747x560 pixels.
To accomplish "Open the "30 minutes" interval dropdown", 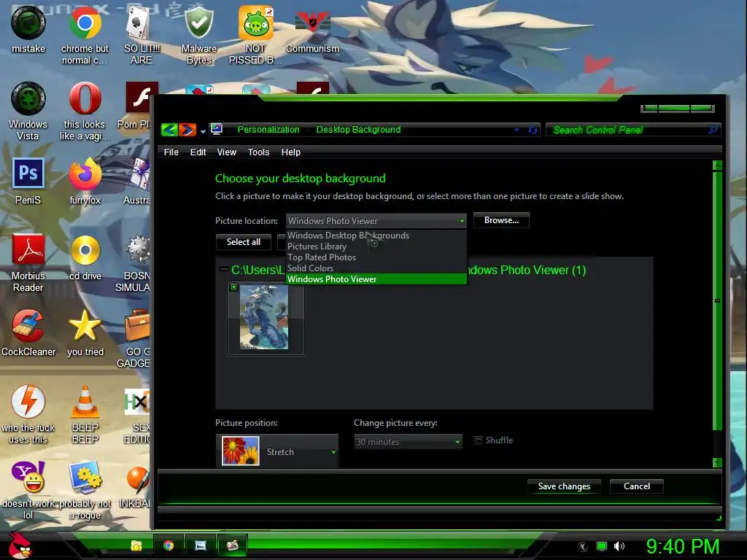I will [x=408, y=442].
